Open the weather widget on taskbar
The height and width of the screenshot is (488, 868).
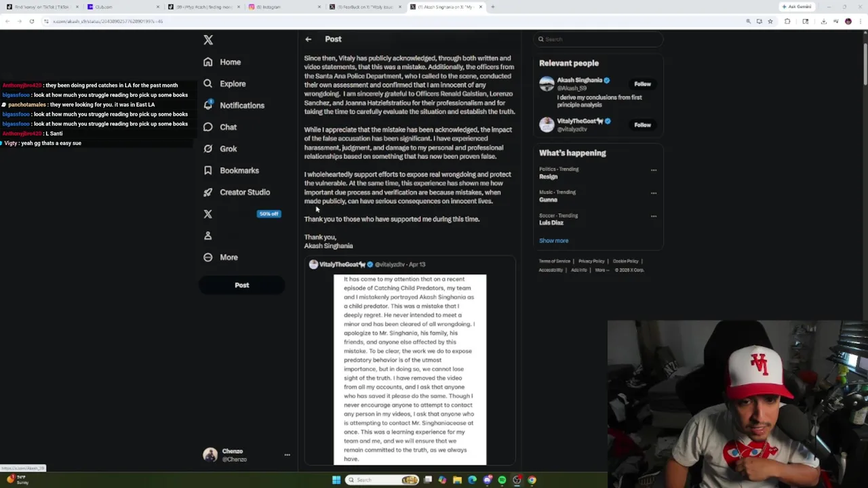tap(18, 480)
